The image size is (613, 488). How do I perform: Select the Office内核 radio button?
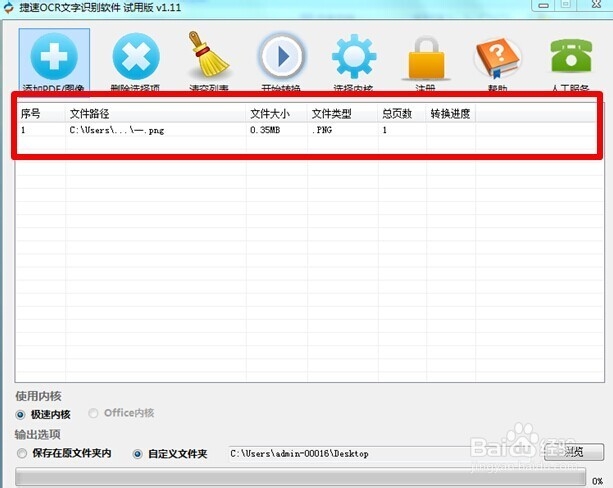[x=93, y=413]
